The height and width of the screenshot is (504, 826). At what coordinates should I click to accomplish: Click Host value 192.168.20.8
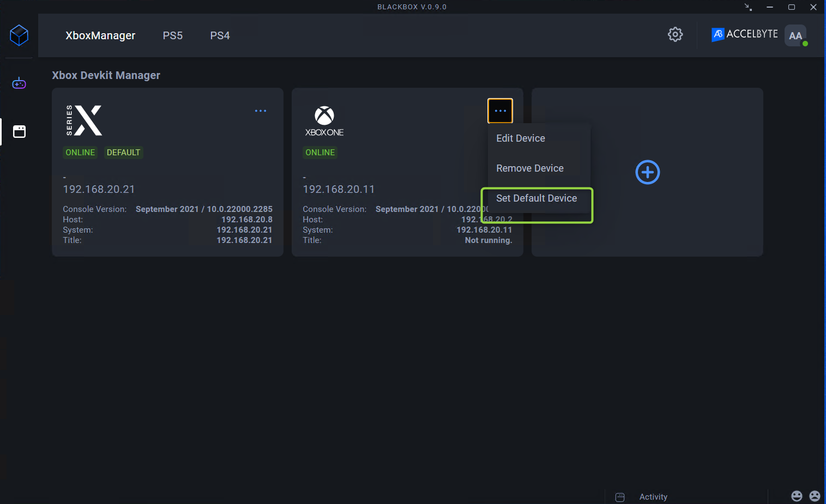click(247, 220)
